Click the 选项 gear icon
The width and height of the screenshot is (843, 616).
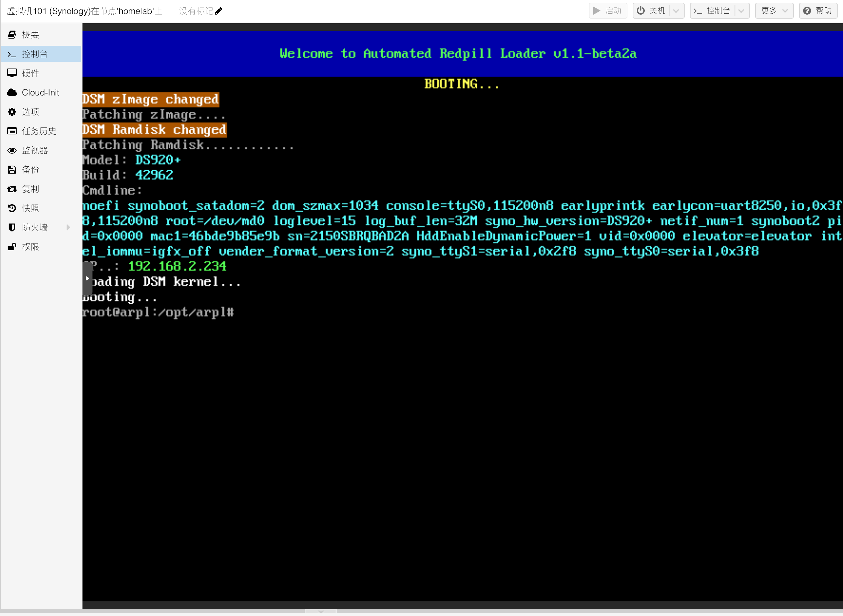[x=12, y=112]
